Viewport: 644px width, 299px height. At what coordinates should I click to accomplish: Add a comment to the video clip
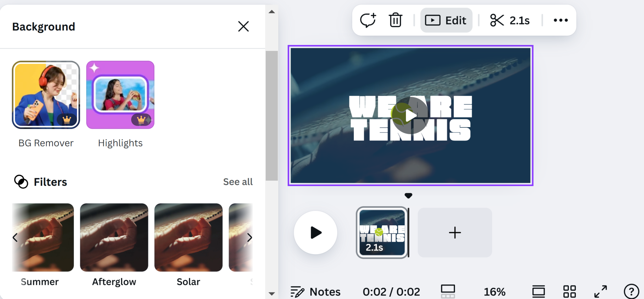click(x=368, y=20)
